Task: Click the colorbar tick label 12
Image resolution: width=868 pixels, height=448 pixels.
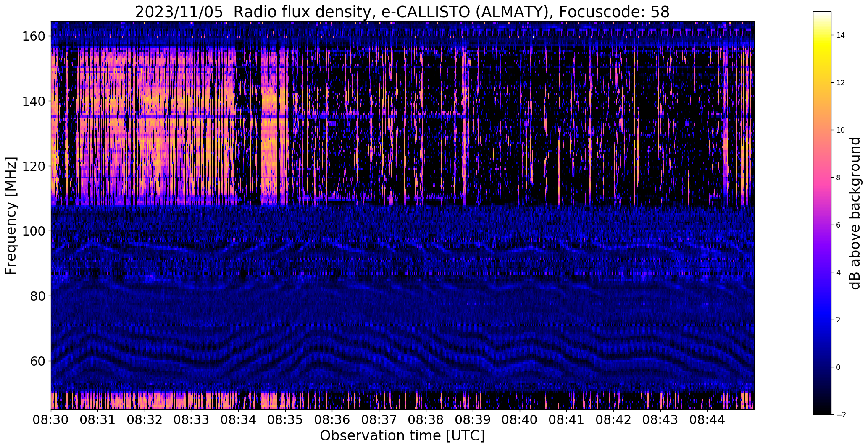Action: point(841,83)
